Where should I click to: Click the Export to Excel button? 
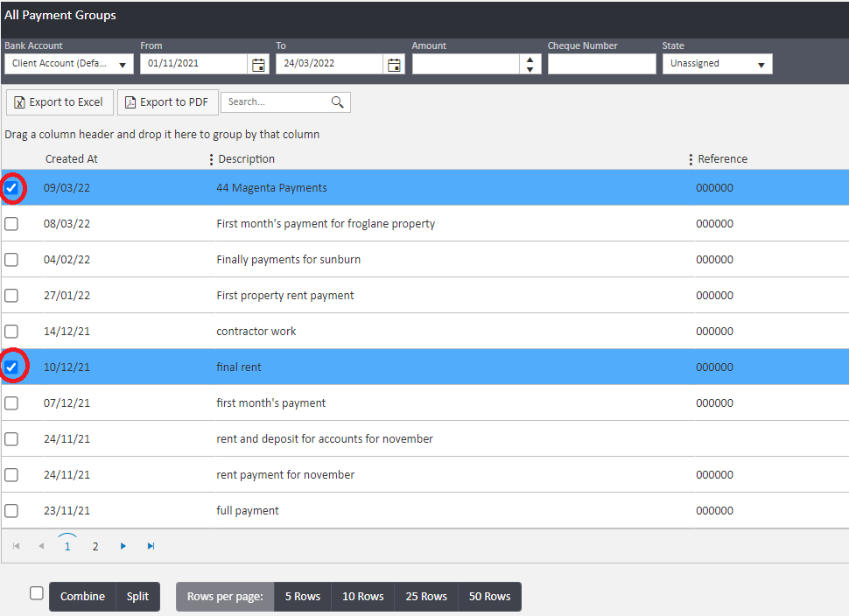(x=60, y=102)
